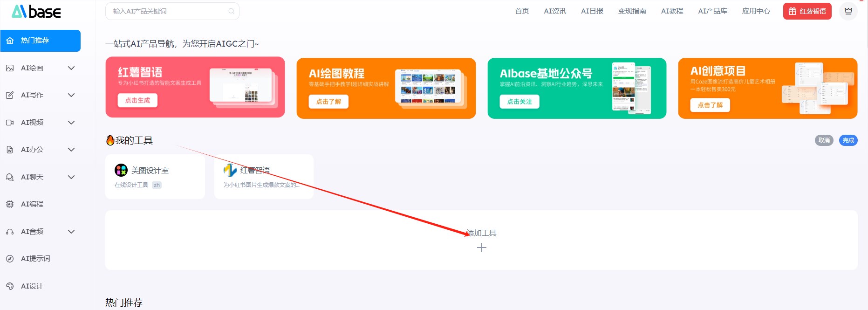The width and height of the screenshot is (868, 310).
Task: Click the flame icon next to 我的工具
Action: 110,140
